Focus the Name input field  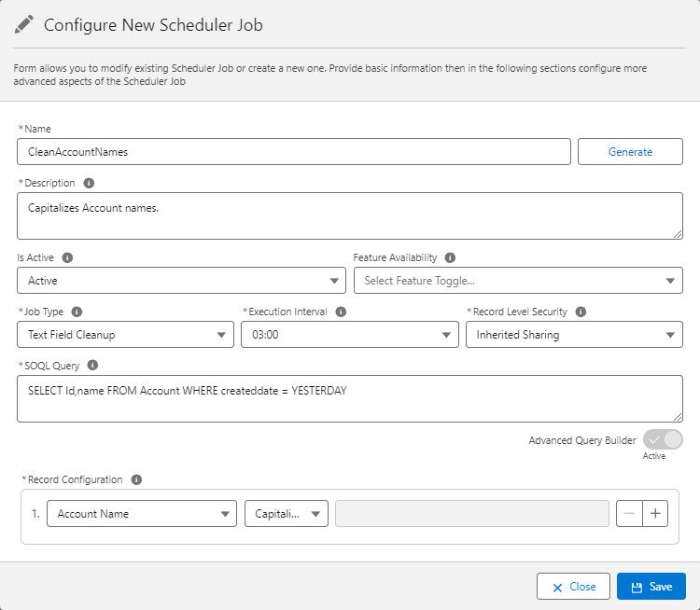[294, 152]
